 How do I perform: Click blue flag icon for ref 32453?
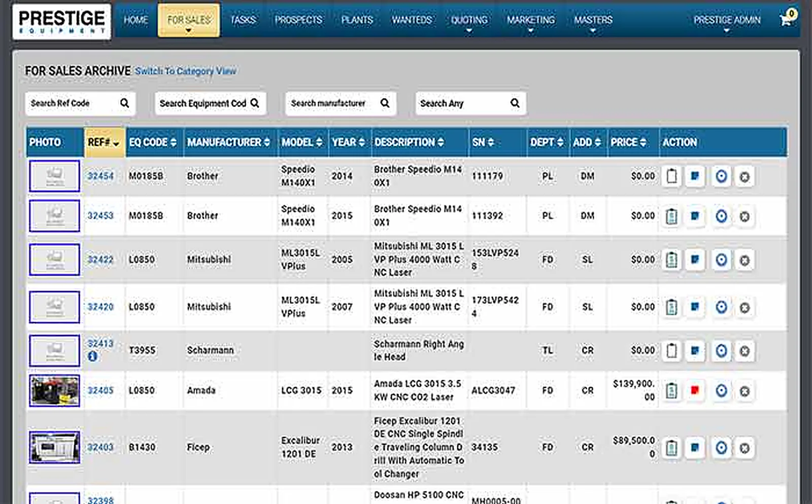tap(695, 216)
